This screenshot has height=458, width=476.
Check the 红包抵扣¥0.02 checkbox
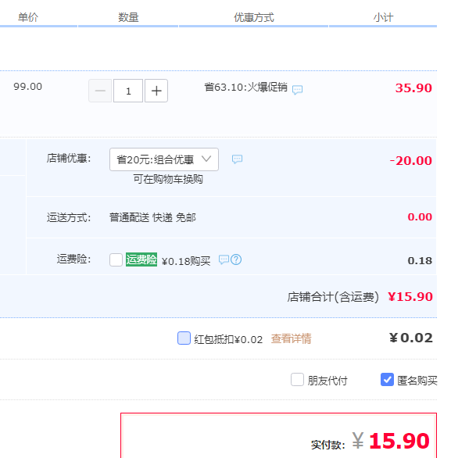[x=184, y=338]
